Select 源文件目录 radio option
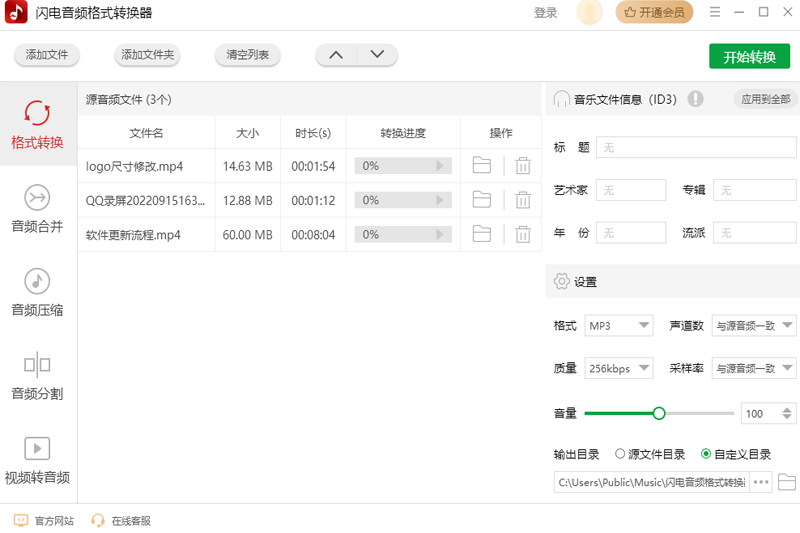800x533 pixels. [650, 454]
